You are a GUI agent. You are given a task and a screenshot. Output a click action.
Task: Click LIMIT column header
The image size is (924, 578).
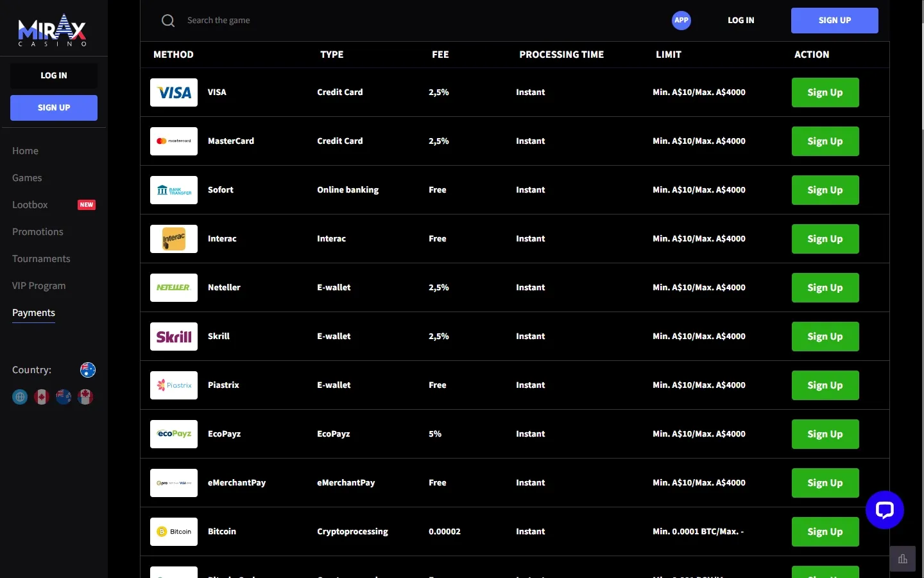click(669, 55)
